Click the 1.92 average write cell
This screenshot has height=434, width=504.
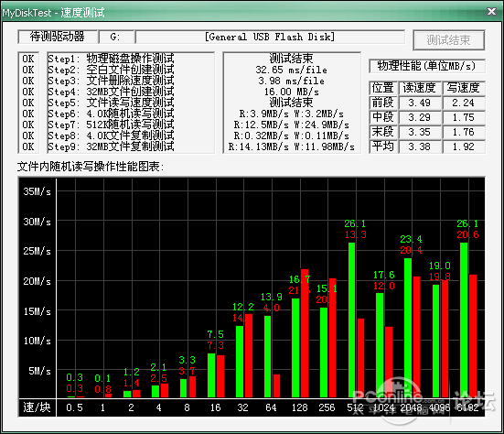coord(463,146)
